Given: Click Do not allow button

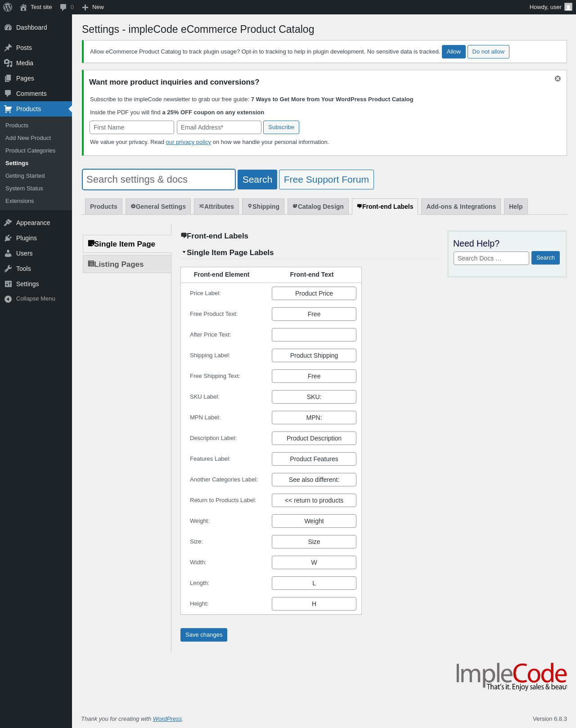Looking at the screenshot, I should (488, 52).
